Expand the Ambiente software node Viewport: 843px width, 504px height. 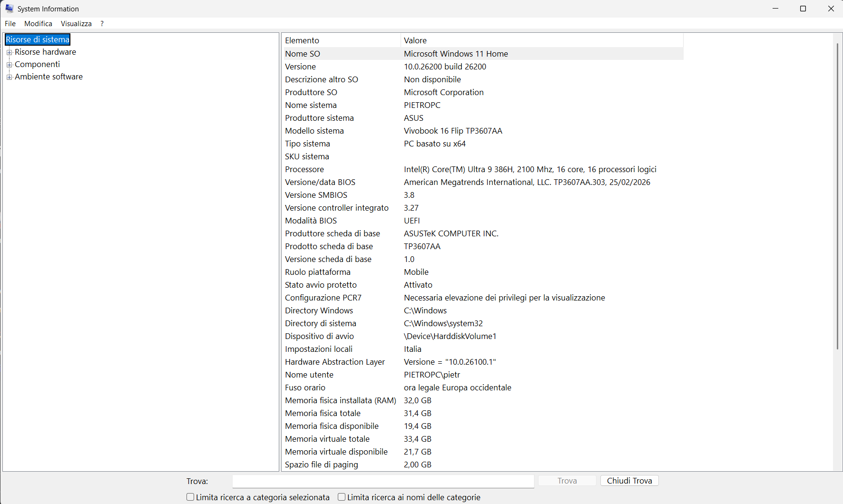[9, 77]
